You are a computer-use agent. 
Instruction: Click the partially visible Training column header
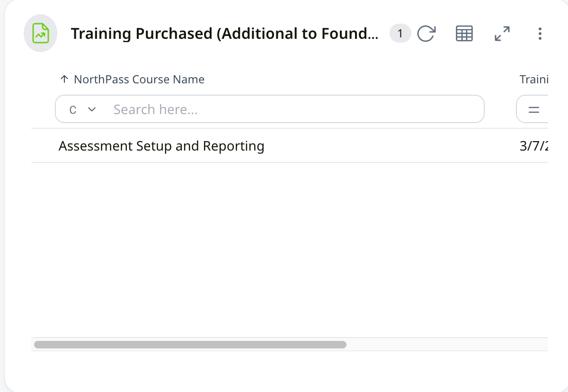coord(534,80)
